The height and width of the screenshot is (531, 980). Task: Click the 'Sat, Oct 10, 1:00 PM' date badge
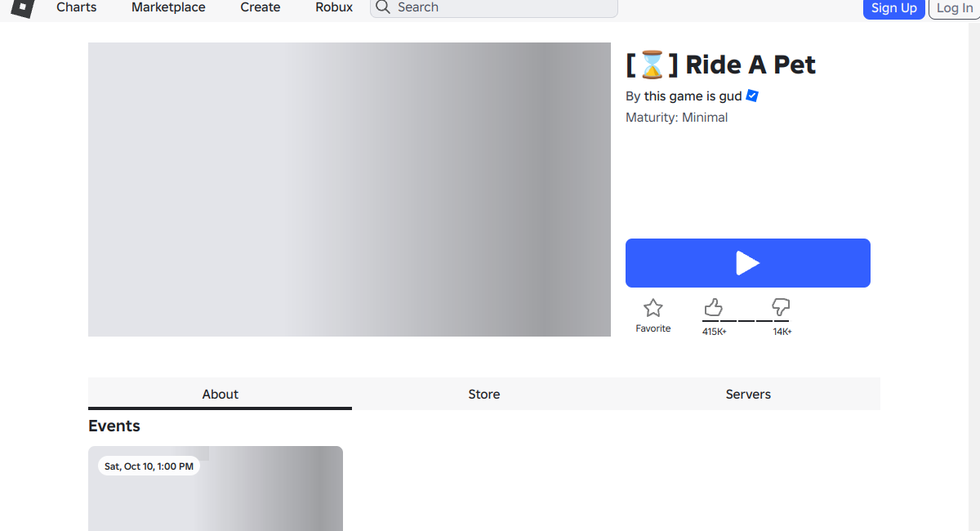click(x=149, y=466)
